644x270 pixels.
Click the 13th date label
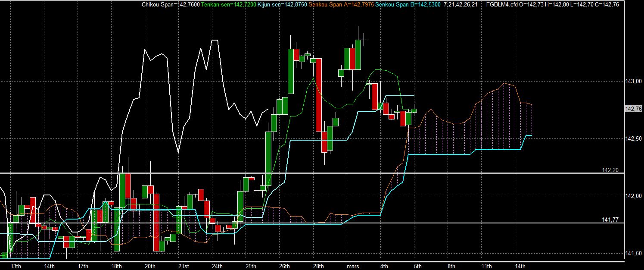point(15,266)
